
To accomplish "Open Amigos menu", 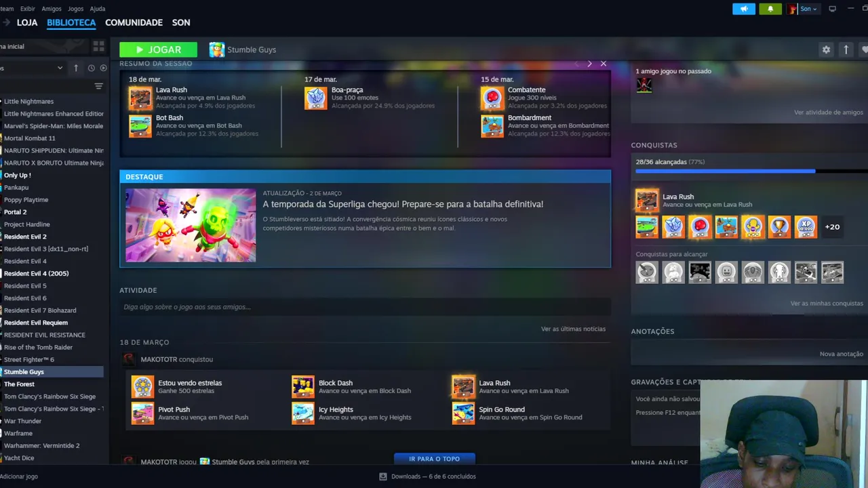I will (52, 9).
